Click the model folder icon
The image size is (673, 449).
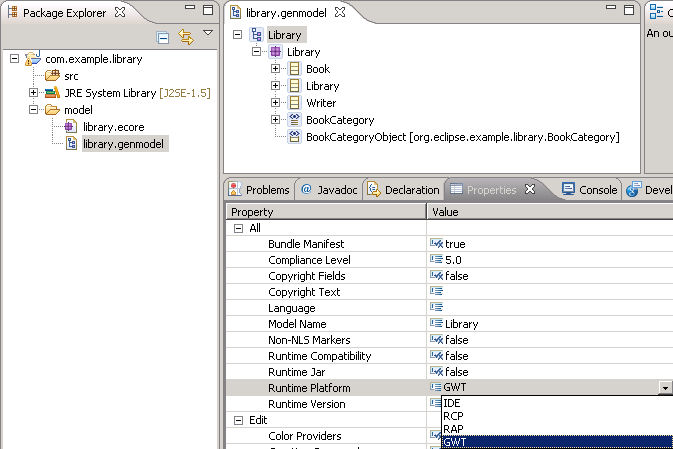[52, 110]
